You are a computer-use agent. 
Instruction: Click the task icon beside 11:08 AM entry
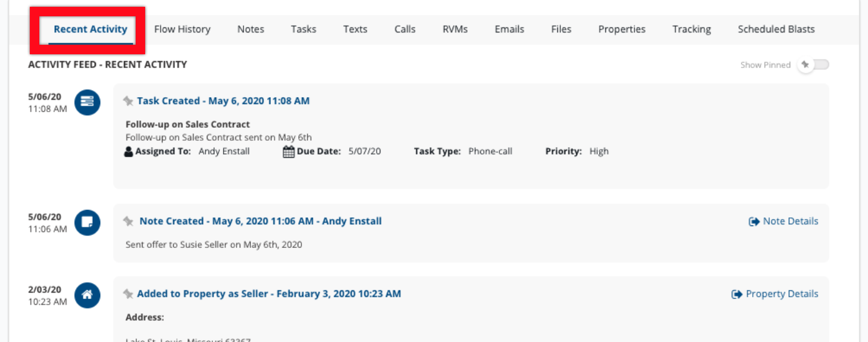(x=87, y=102)
